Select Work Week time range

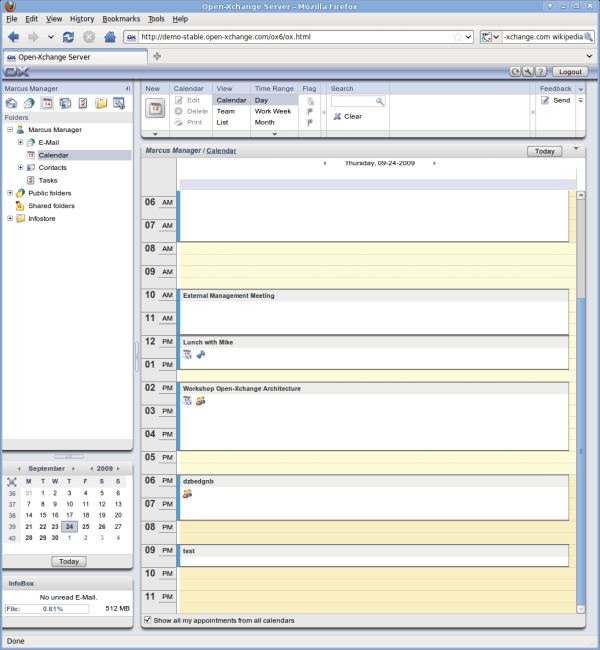[273, 111]
